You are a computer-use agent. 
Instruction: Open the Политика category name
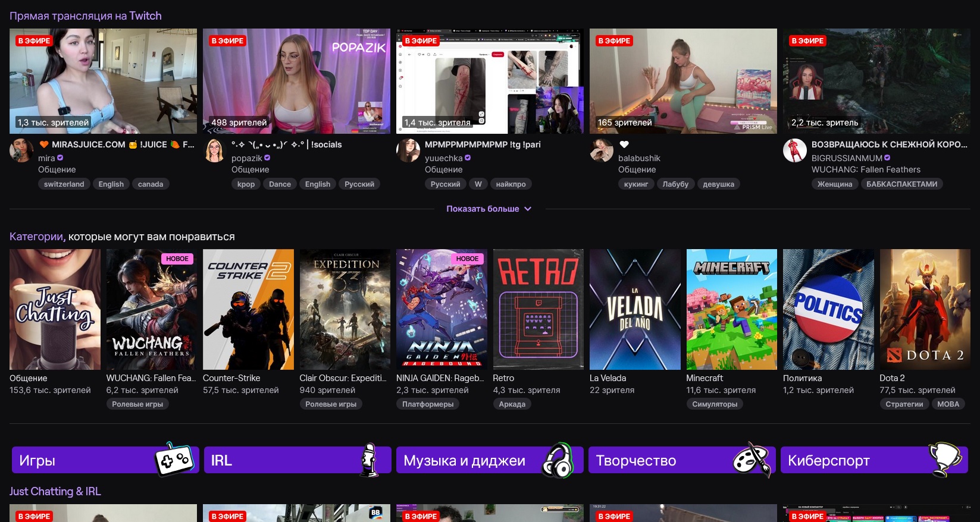(802, 378)
